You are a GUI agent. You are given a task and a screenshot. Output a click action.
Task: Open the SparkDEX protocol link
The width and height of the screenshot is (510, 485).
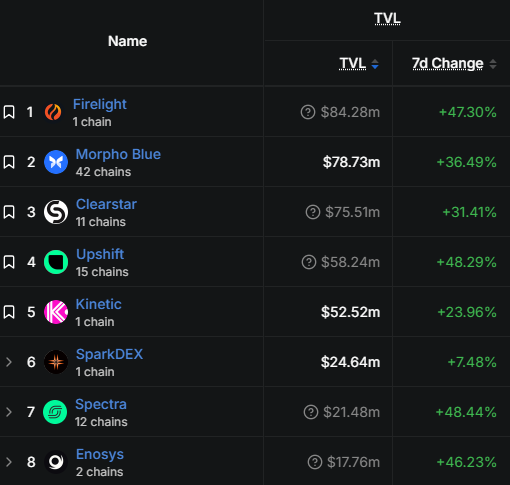point(109,354)
